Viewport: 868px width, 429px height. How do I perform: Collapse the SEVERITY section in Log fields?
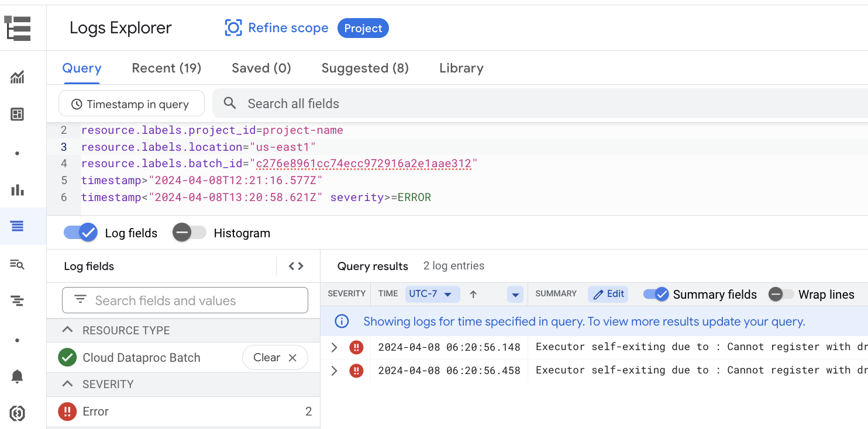(69, 384)
